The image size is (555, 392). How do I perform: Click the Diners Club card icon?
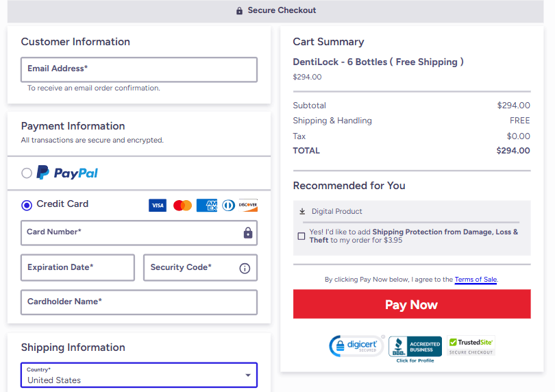pos(228,206)
